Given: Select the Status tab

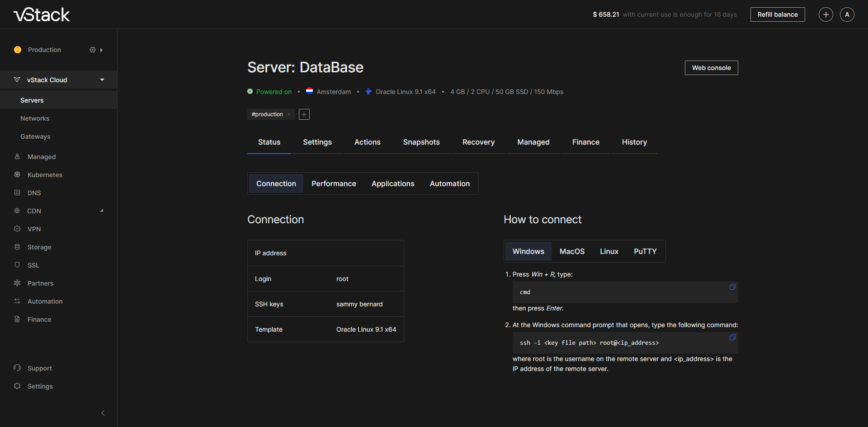Looking at the screenshot, I should (x=269, y=142).
